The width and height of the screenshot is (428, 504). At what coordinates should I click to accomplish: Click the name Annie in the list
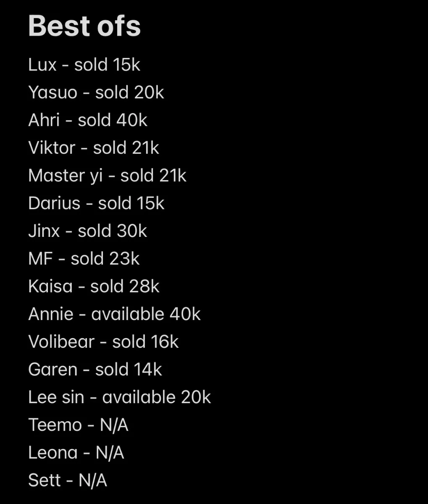point(51,314)
